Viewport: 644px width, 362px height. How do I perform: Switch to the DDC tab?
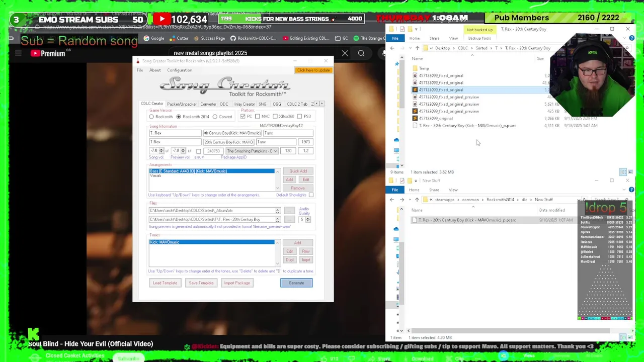(224, 104)
